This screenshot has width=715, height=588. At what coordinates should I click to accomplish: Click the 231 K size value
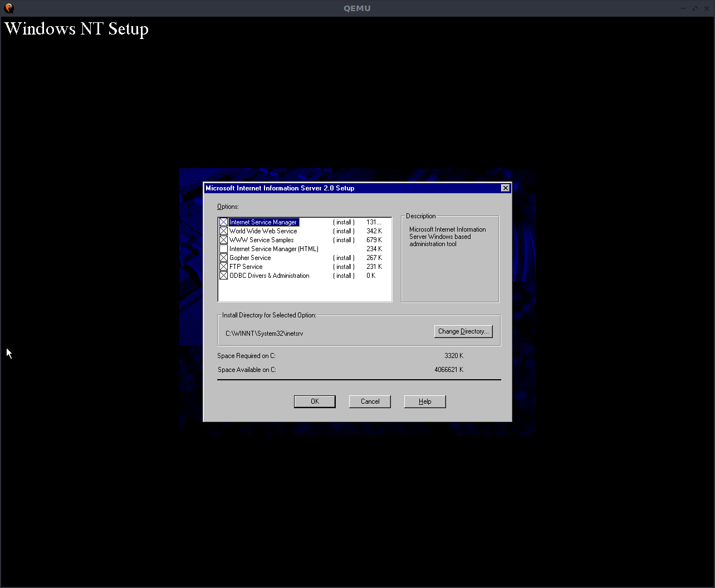(x=374, y=267)
